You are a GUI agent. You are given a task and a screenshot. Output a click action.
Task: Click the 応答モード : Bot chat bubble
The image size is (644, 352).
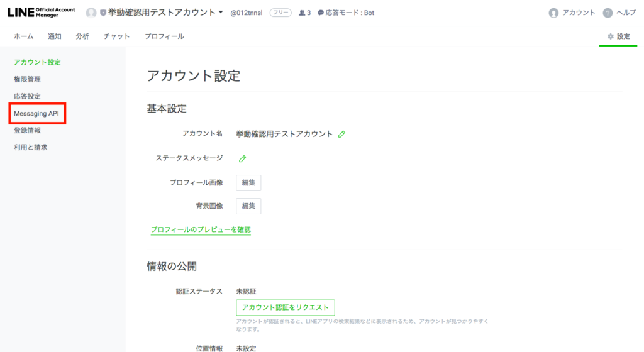pos(320,13)
